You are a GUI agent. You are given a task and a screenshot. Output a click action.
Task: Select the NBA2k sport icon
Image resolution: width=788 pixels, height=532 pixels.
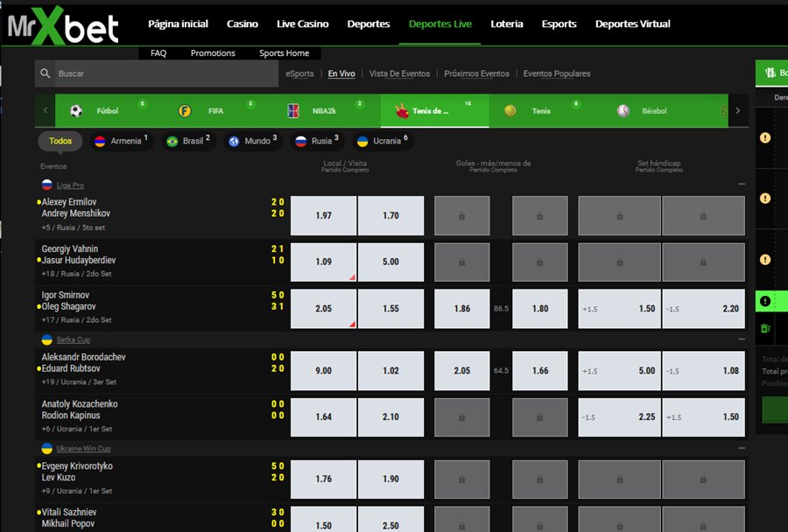(x=293, y=110)
